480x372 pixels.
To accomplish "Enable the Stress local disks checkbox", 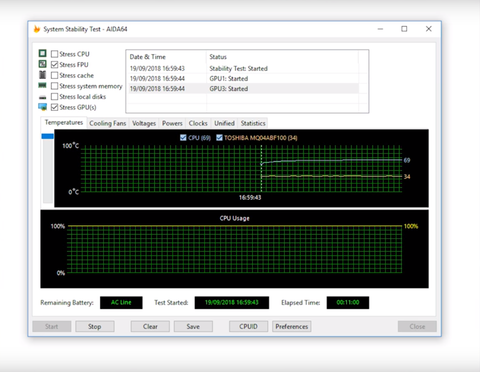I will tap(54, 97).
